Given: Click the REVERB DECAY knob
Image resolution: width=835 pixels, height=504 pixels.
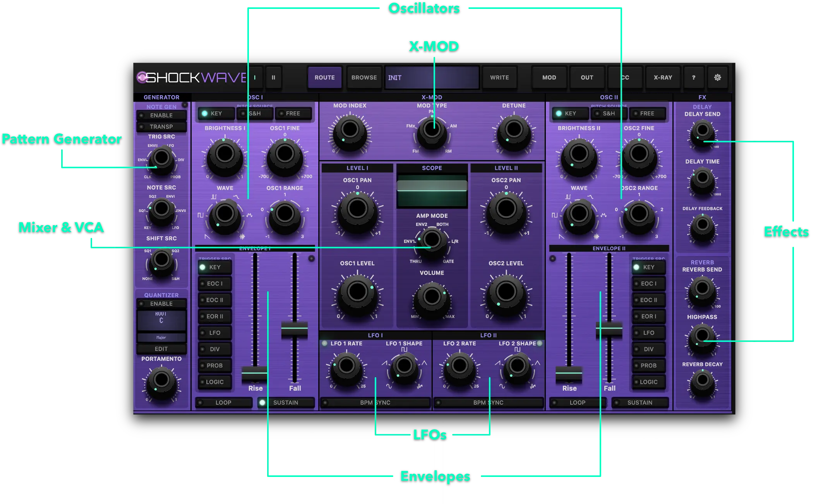Looking at the screenshot, I should [702, 382].
